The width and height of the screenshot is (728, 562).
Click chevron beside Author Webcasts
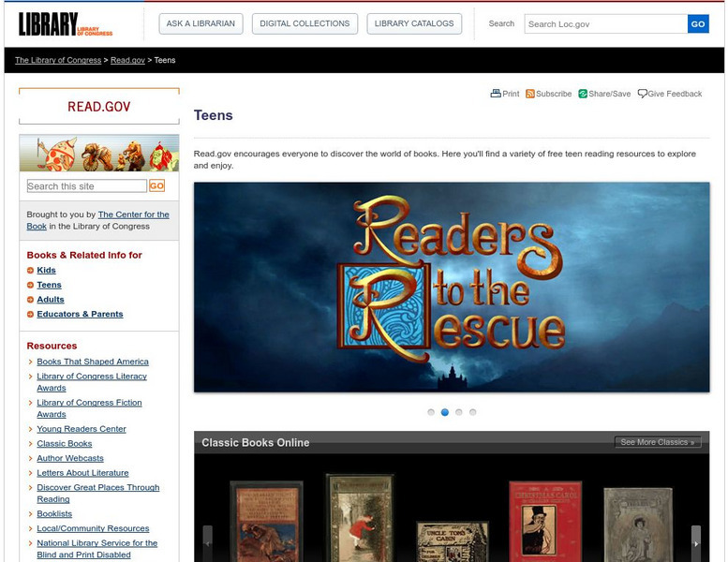(30, 459)
